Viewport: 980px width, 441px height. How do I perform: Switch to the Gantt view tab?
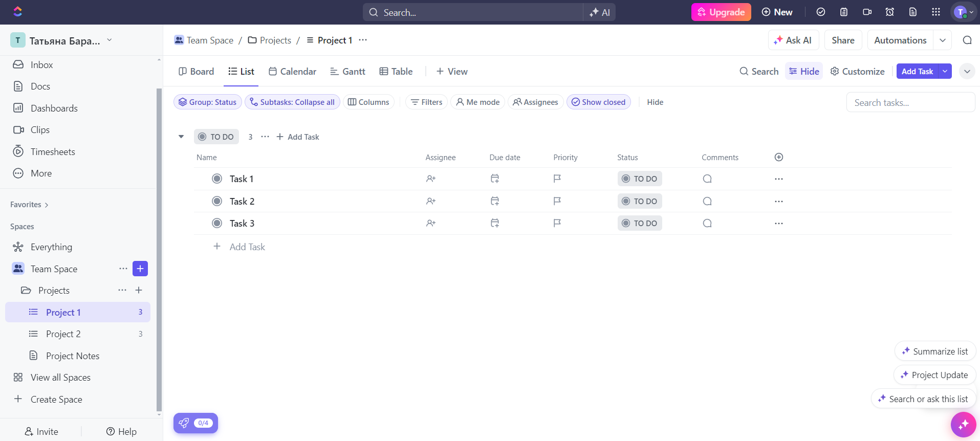click(x=348, y=72)
